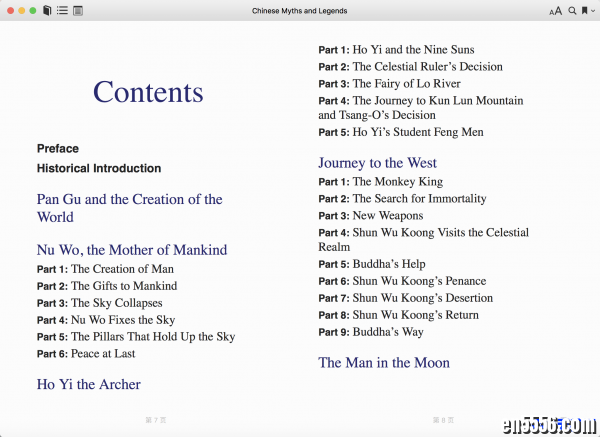Select Part 1: The Monkey King
The width and height of the screenshot is (600, 437).
[x=380, y=182]
